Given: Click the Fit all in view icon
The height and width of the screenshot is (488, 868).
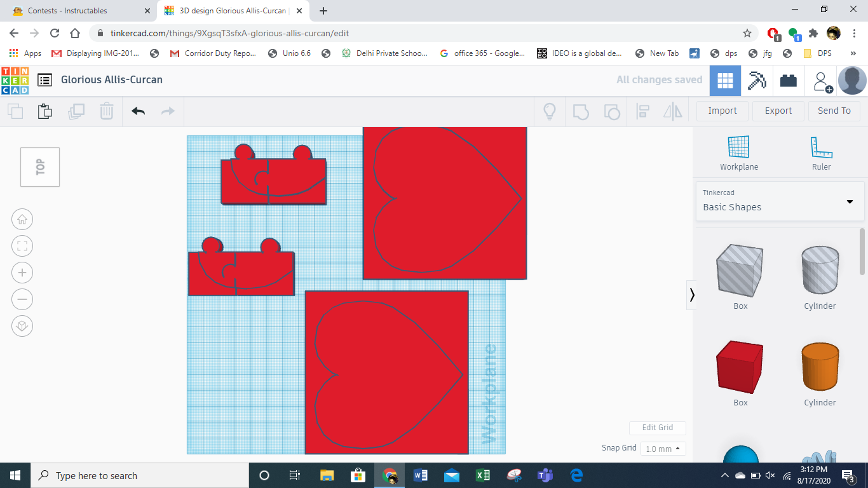Looking at the screenshot, I should tap(22, 246).
